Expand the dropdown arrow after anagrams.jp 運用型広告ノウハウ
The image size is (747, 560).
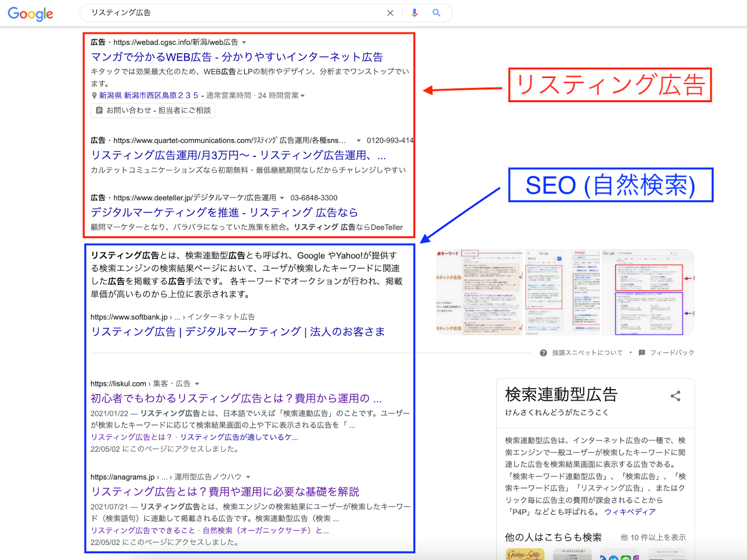[248, 477]
